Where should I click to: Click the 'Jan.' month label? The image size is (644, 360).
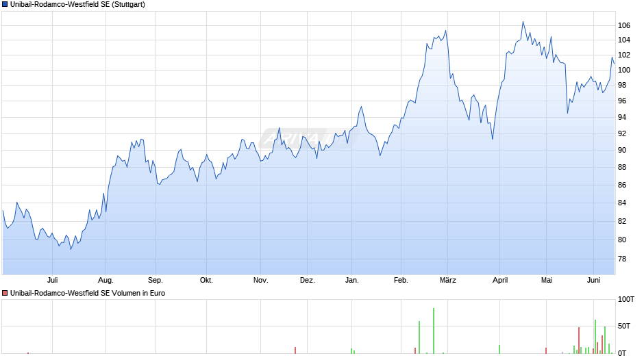[351, 281]
